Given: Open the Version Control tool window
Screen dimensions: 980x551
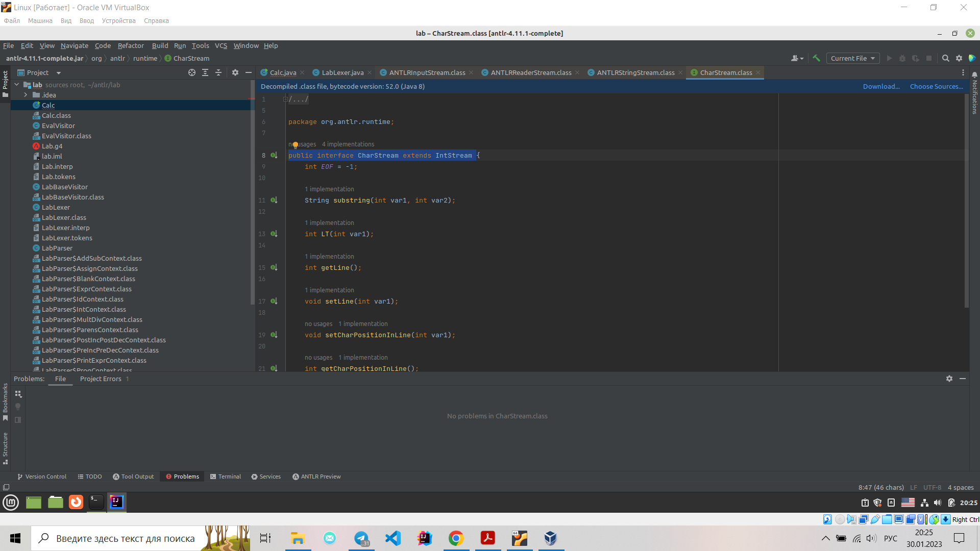Looking at the screenshot, I should tap(42, 477).
